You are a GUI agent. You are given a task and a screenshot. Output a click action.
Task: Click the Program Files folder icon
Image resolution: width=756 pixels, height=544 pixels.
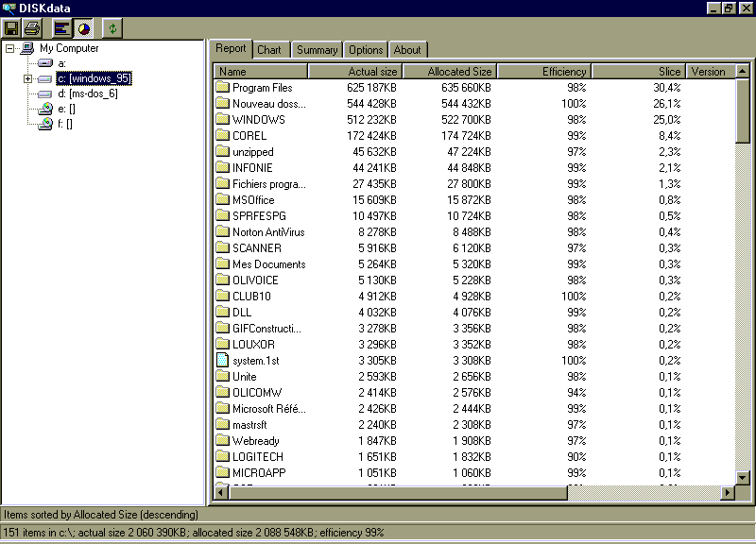(222, 88)
